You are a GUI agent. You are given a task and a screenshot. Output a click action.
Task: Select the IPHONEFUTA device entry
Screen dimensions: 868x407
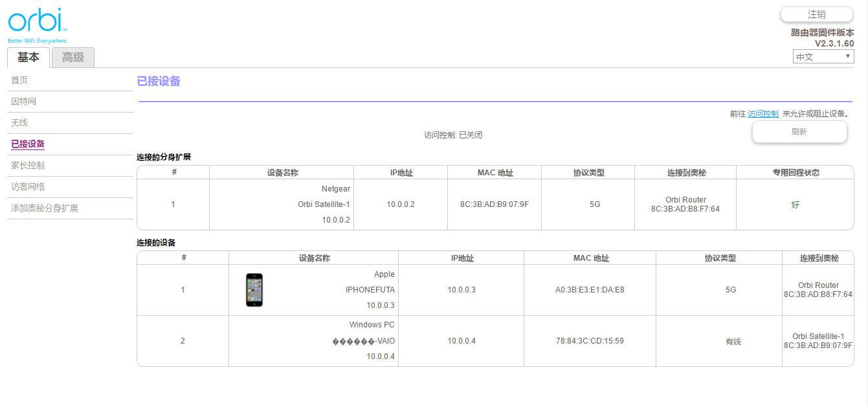click(x=370, y=290)
